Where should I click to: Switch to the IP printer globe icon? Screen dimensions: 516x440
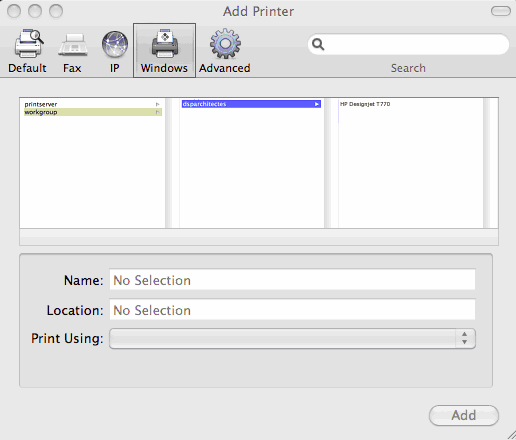pyautogui.click(x=115, y=44)
